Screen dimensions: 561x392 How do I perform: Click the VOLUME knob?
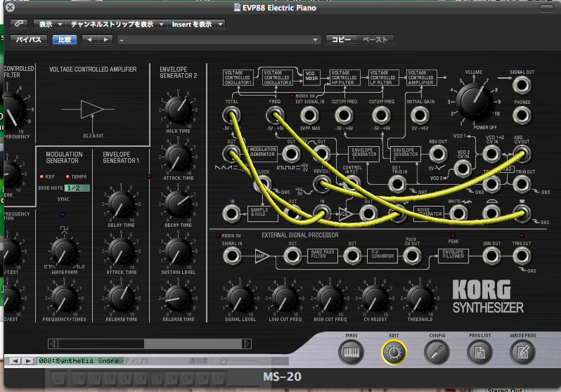click(x=473, y=101)
